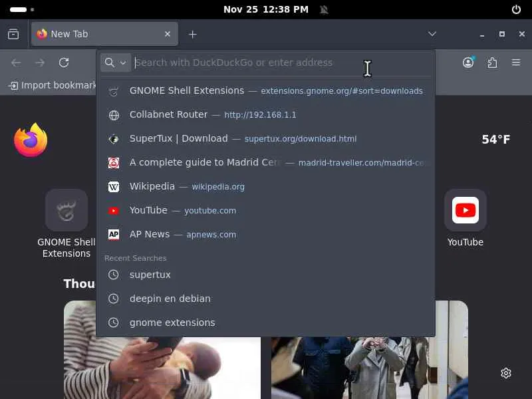The height and width of the screenshot is (399, 532).
Task: Select the New Tab tab
Action: click(x=104, y=34)
